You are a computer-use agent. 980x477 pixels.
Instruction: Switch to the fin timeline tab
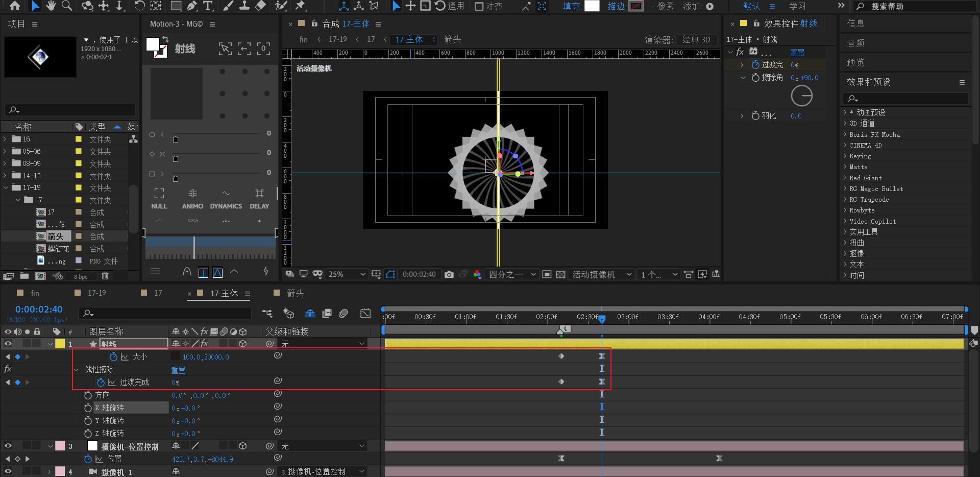coord(35,293)
